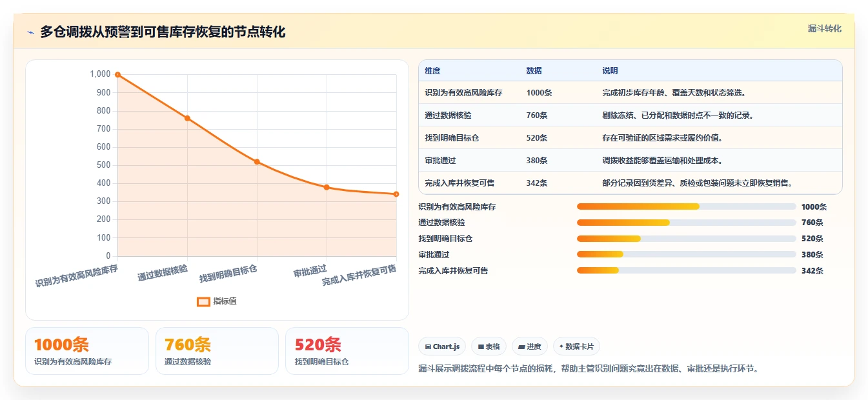Click the chart data point for 找到明确目标仓
Image resolution: width=868 pixels, height=400 pixels.
[x=257, y=162]
